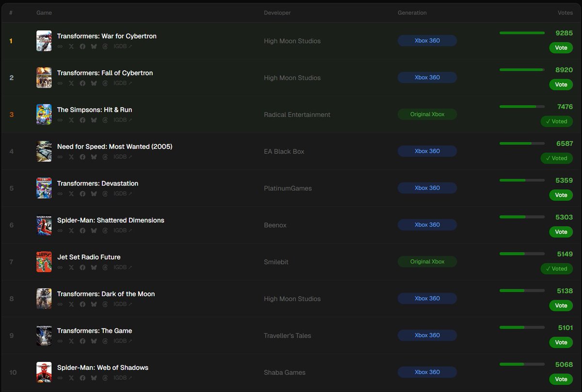
Task: Open IGDB link for Transformers: War for Cybertron
Action: point(123,47)
